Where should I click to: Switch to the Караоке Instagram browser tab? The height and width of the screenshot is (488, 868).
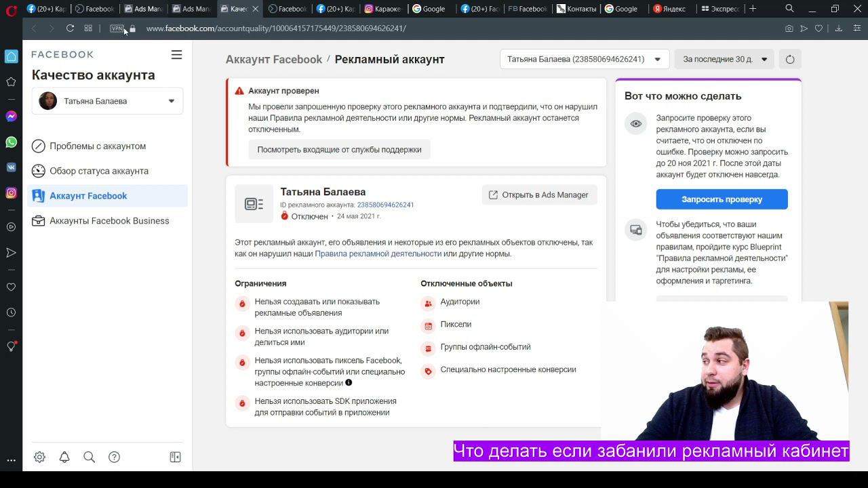382,9
